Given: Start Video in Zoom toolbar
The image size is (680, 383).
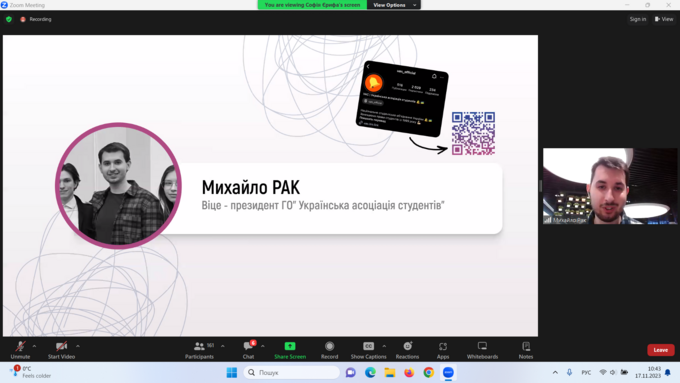Looking at the screenshot, I should [x=61, y=350].
